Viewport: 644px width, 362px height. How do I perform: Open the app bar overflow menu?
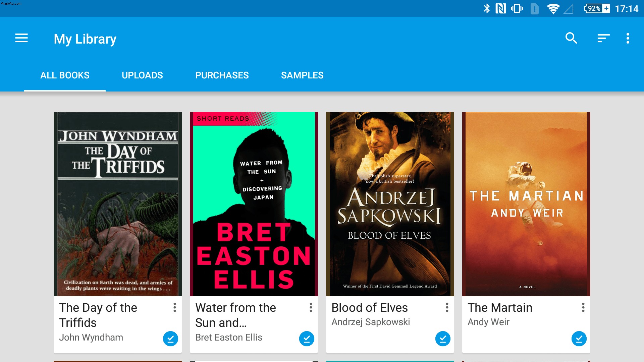click(628, 38)
